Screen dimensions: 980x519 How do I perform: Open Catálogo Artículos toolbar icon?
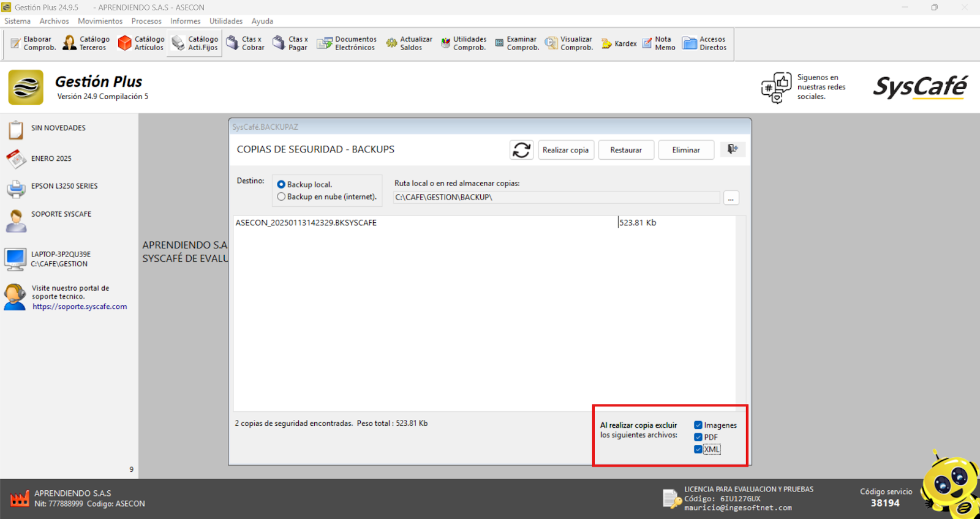141,43
